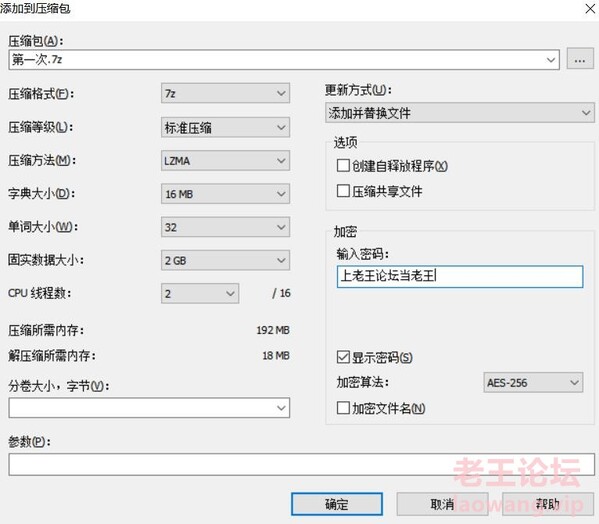
Task: Close the Add to Archive dialog
Action: coord(590,8)
